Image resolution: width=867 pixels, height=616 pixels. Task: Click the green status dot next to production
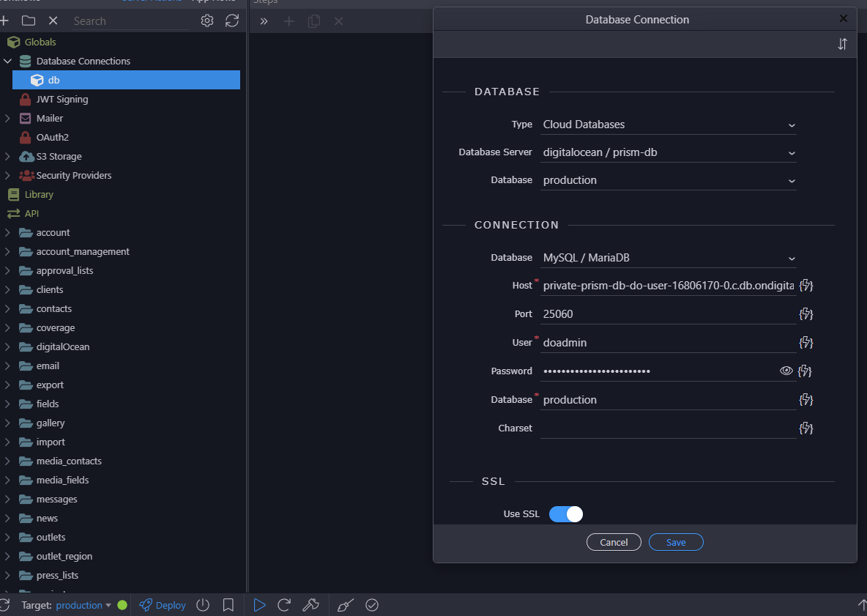coord(122,605)
